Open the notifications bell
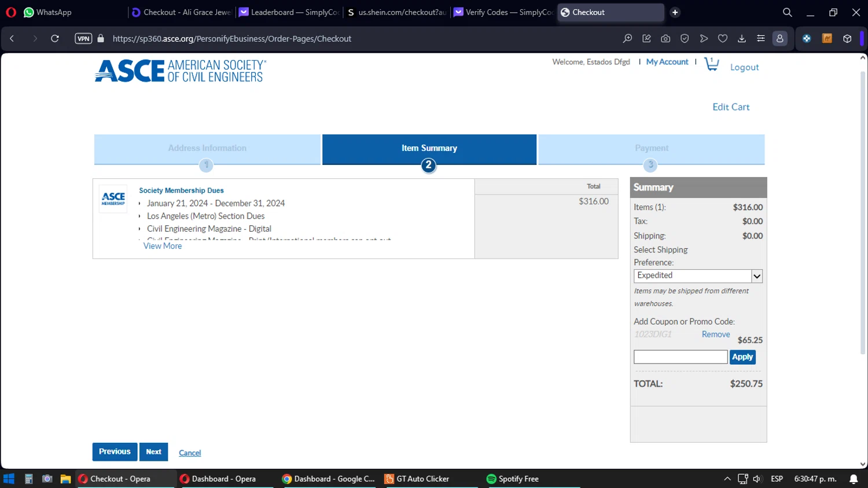 click(854, 479)
